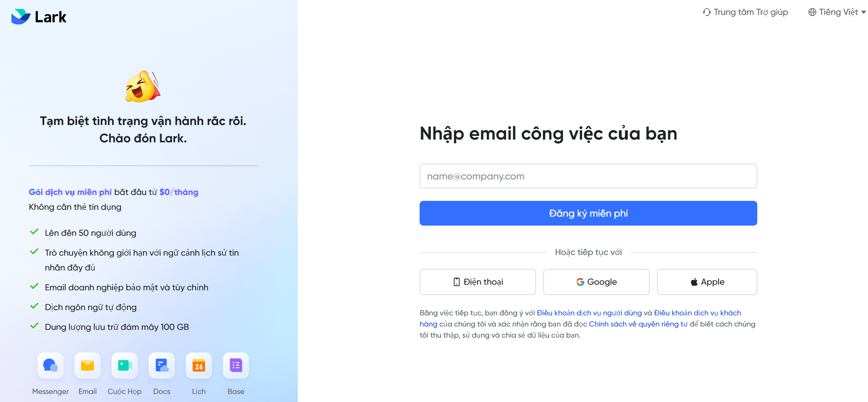Click the Messenger app icon
The width and height of the screenshot is (868, 402).
[x=50, y=365]
